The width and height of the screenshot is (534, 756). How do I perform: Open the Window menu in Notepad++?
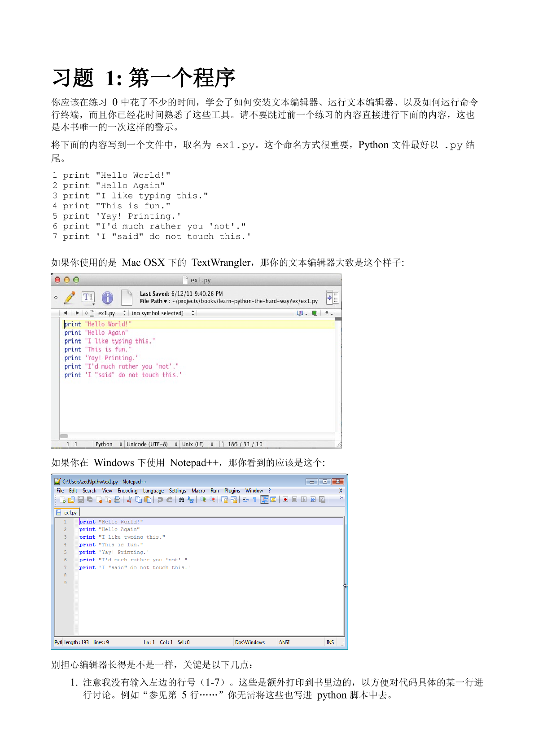pos(254,491)
